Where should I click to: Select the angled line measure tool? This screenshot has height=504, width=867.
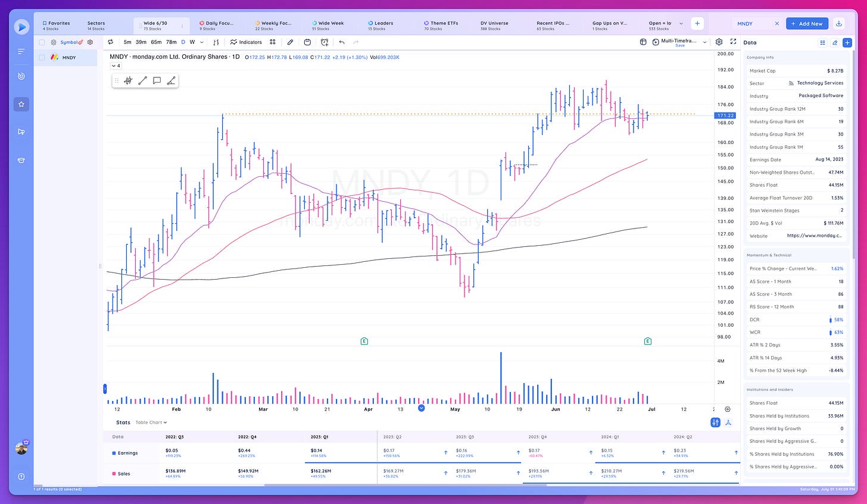[171, 81]
